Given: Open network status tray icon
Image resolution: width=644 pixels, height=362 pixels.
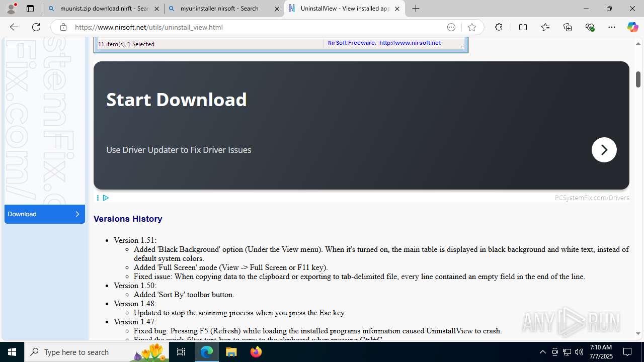Looking at the screenshot, I should pyautogui.click(x=567, y=352).
